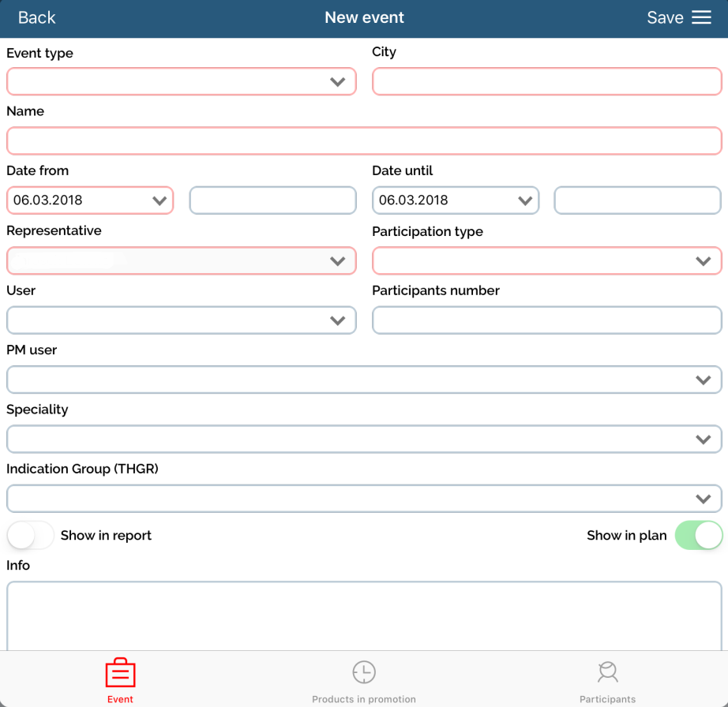Tap the Event briefcase icon

click(121, 673)
